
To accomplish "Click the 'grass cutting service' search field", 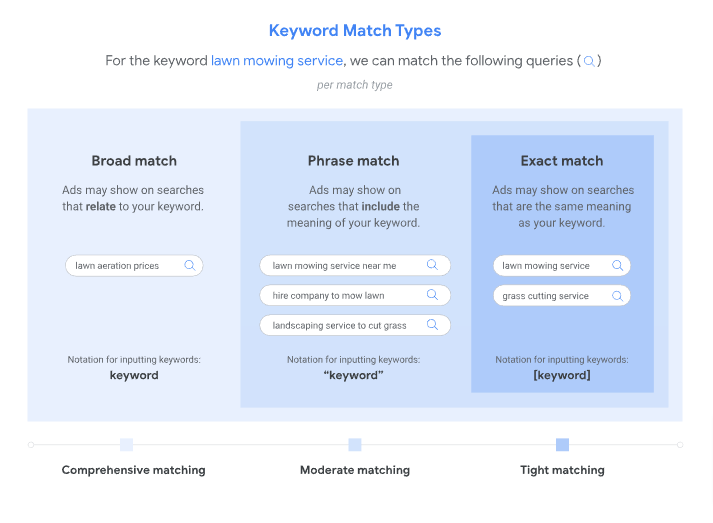I will (x=550, y=296).
